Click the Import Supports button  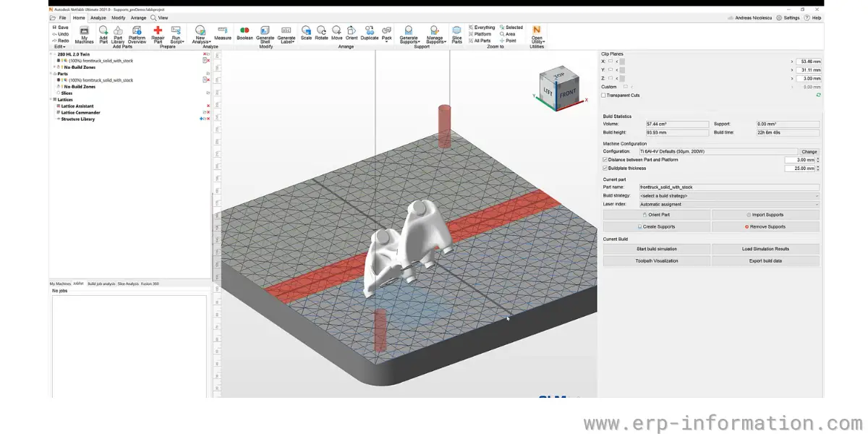tap(765, 215)
